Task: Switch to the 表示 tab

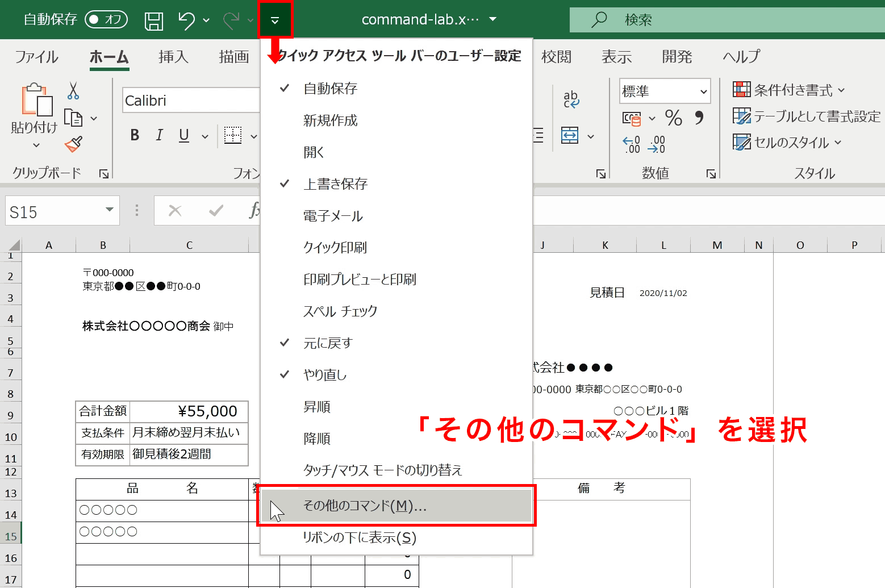Action: tap(616, 57)
